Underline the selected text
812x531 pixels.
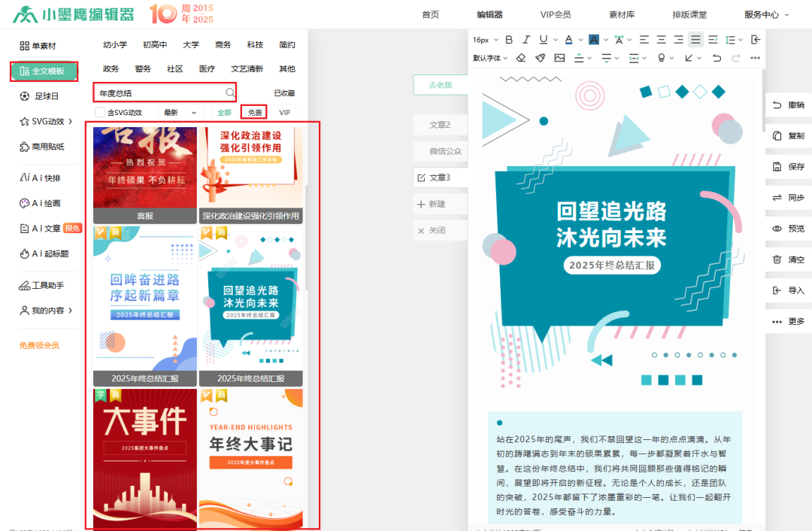click(544, 39)
